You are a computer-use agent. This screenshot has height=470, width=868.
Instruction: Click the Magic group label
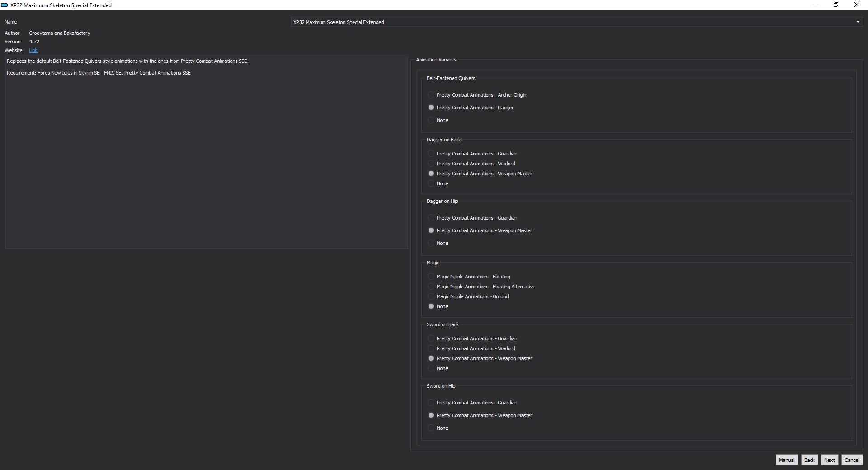[433, 263]
